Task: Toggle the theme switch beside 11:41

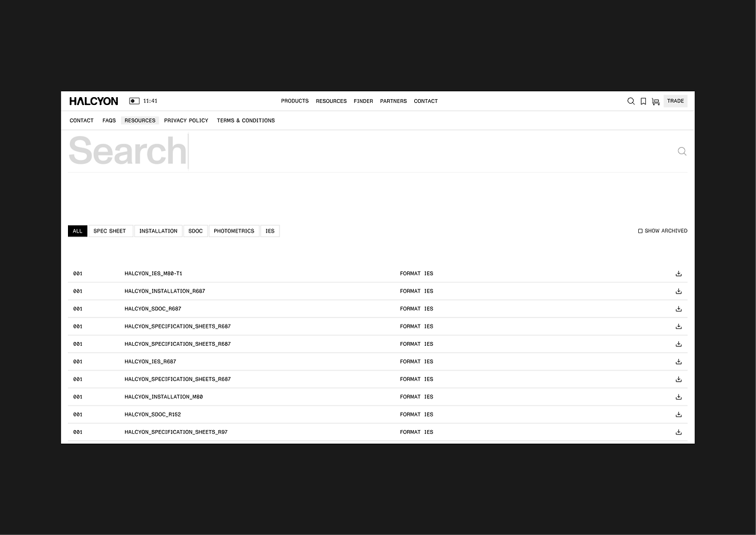Action: click(135, 101)
